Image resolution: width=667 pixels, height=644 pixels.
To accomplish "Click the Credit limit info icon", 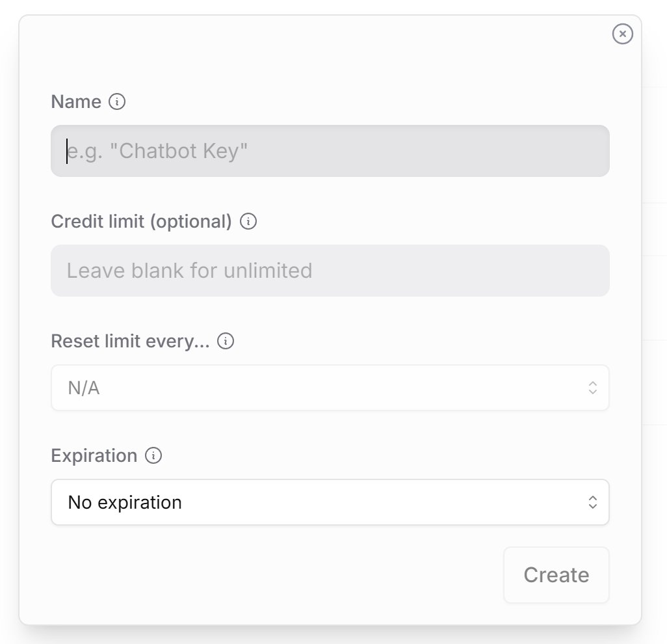I will click(x=248, y=222).
